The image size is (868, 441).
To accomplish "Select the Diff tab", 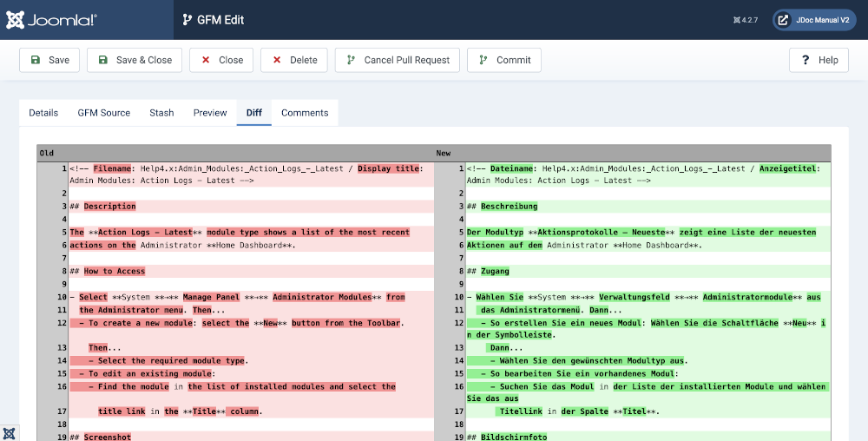I will coord(254,113).
